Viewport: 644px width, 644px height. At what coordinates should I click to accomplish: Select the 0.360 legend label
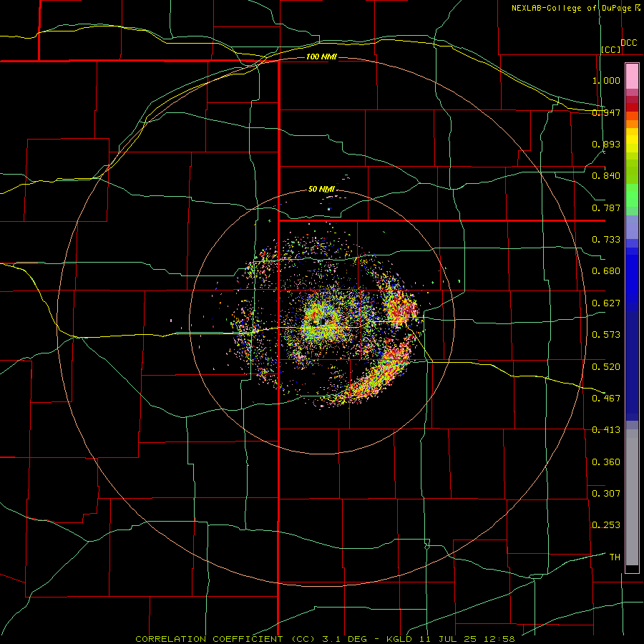606,462
